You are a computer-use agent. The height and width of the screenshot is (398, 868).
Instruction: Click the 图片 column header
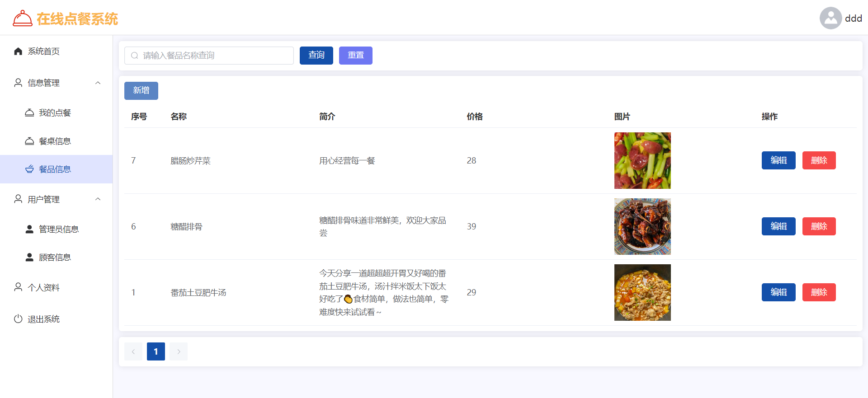click(622, 117)
